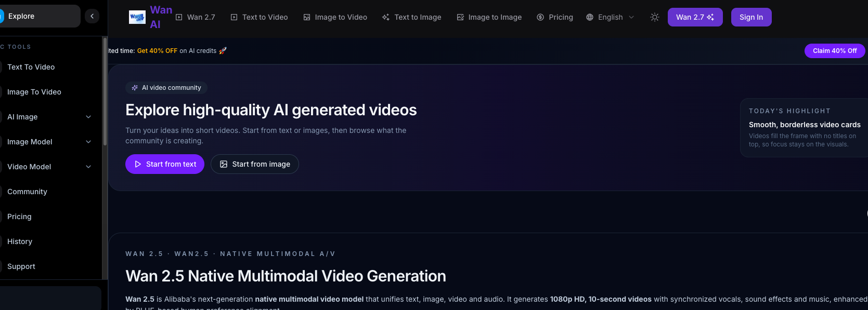Toggle the light/dark theme sun icon
868x310 pixels.
(x=655, y=17)
